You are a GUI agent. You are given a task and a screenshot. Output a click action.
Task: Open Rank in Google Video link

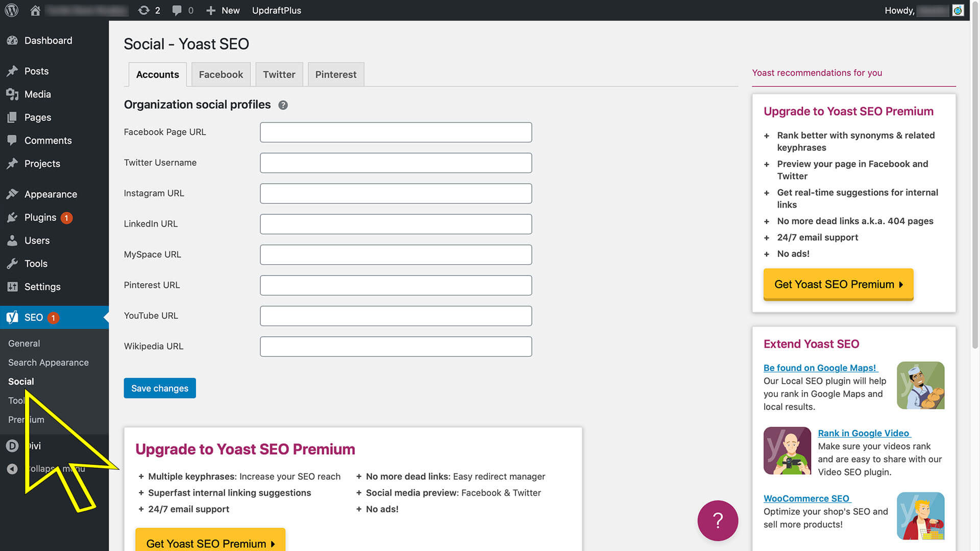864,433
